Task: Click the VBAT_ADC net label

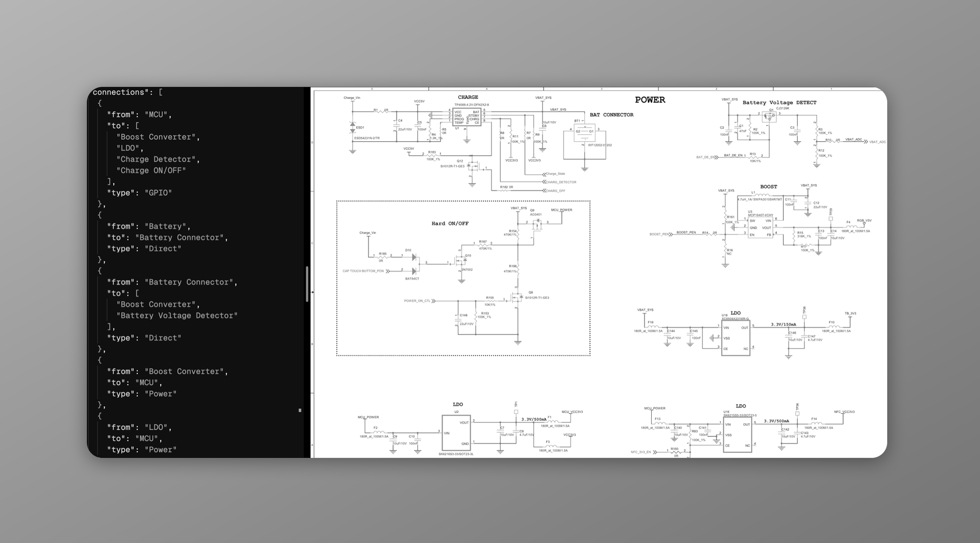Action: click(853, 139)
